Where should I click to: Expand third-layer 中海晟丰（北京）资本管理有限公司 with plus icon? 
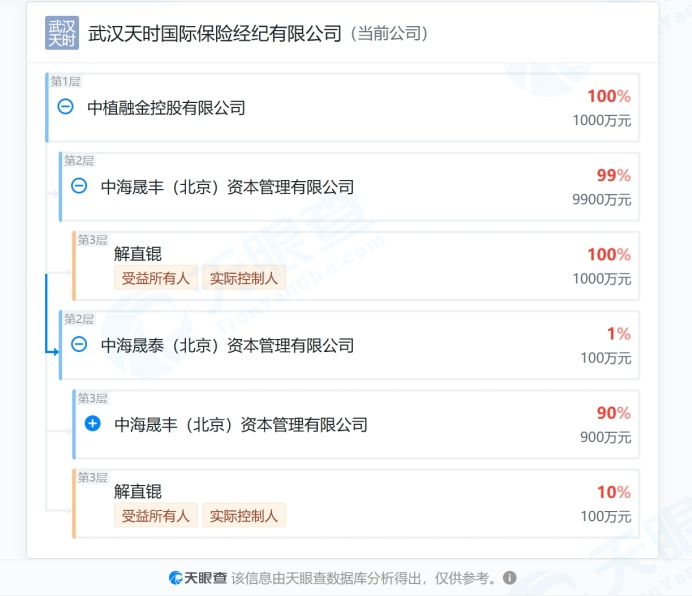coord(93,423)
